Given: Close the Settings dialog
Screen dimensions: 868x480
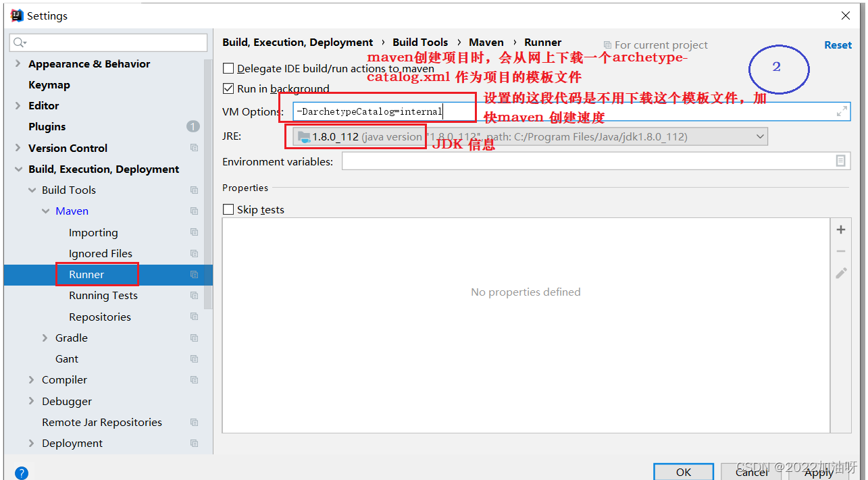Looking at the screenshot, I should 846,16.
